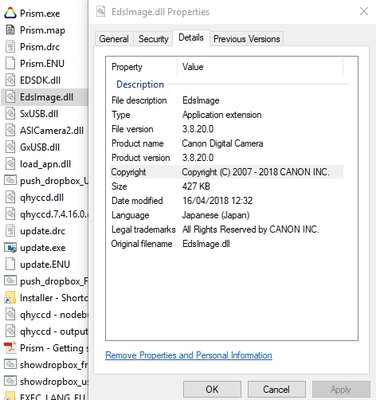Select the EDSDK.dll file icon
This screenshot has width=376, height=400.
point(10,80)
